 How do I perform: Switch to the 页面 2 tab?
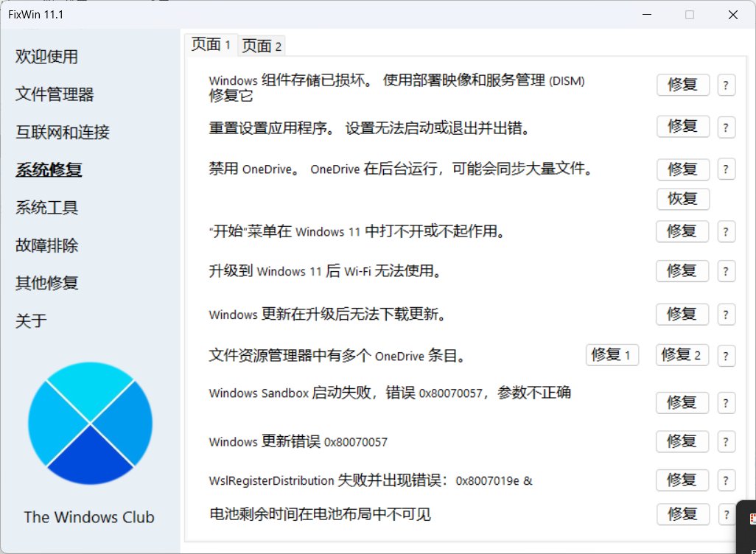[x=262, y=45]
